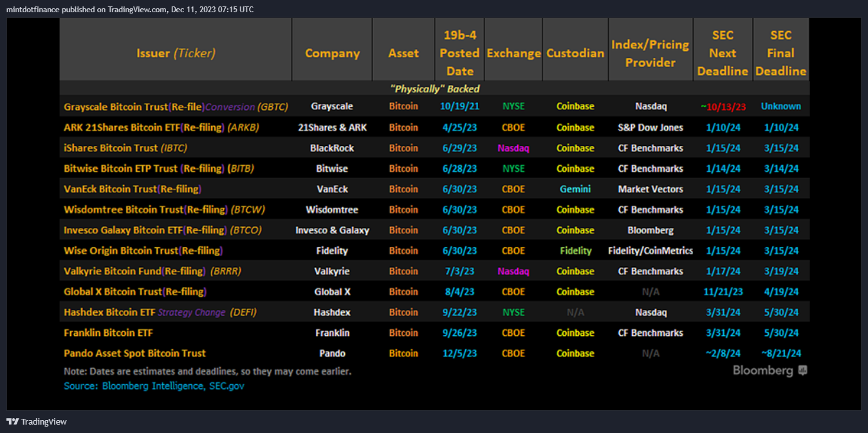Click the 'Unknown' final deadline for Grayscale

[x=780, y=107]
